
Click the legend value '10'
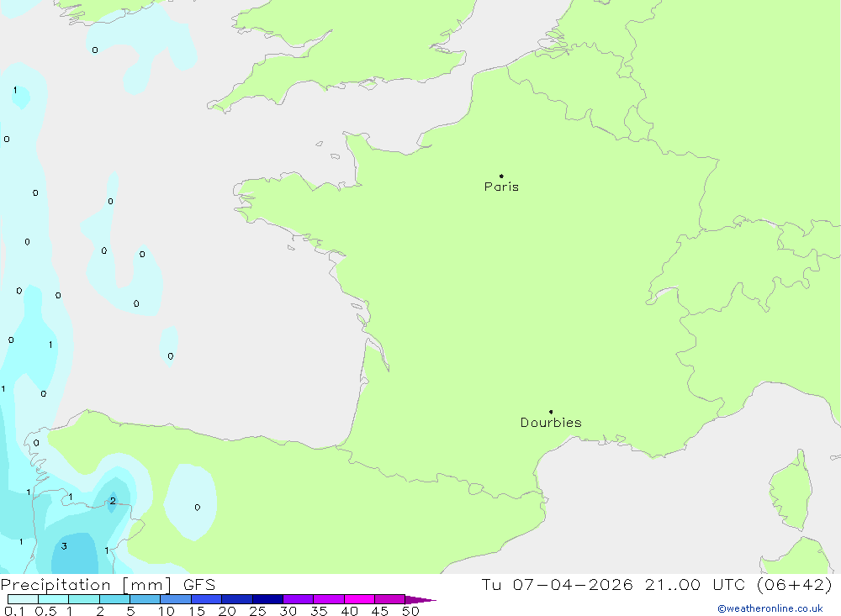coord(167,611)
